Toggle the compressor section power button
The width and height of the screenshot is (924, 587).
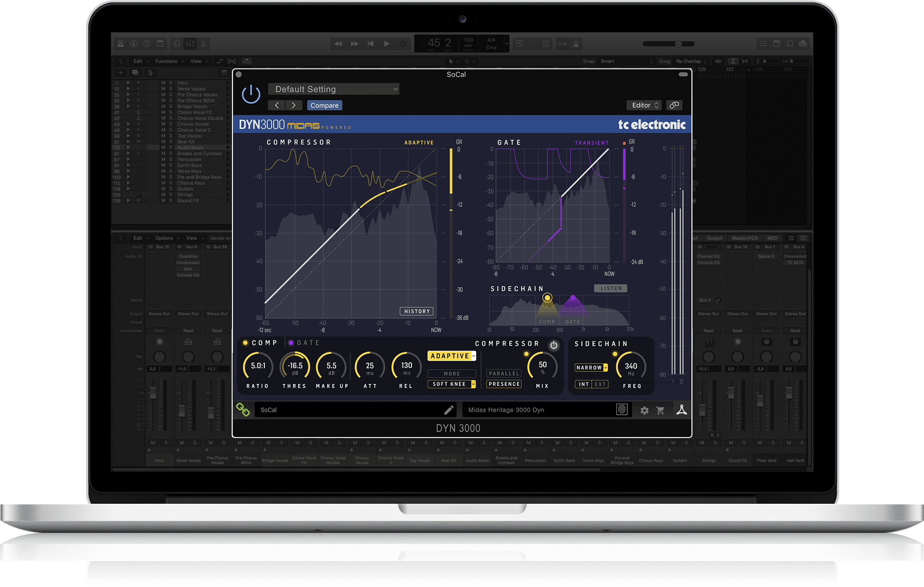553,345
